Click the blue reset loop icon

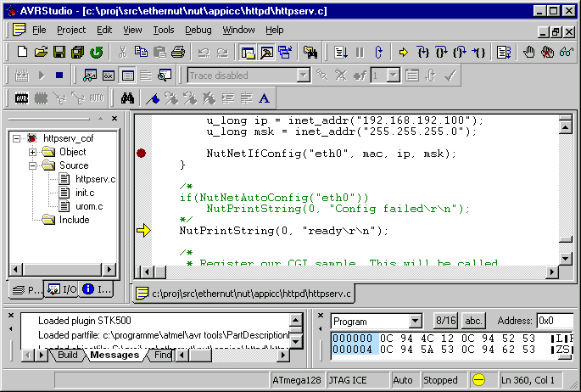point(378,53)
